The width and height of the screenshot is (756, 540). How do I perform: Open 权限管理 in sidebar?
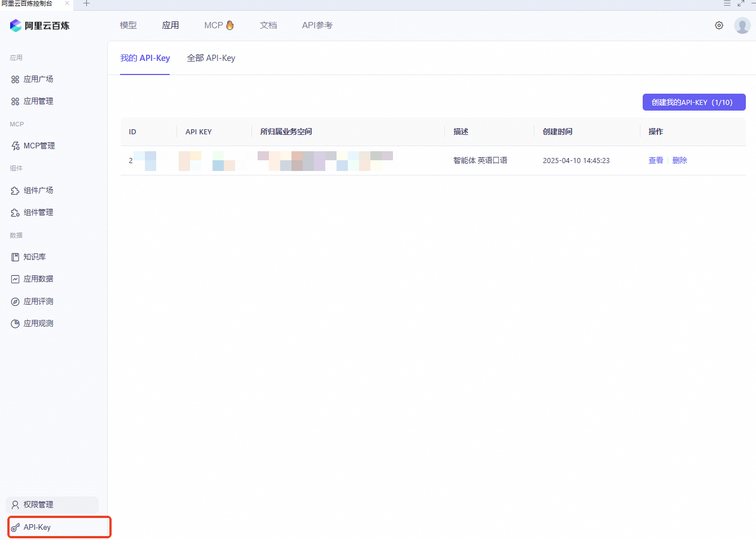[x=52, y=505]
